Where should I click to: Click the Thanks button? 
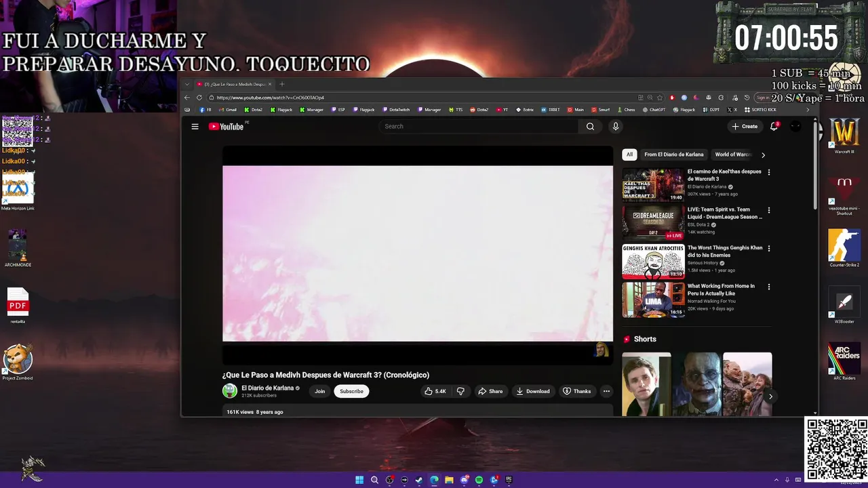576,391
